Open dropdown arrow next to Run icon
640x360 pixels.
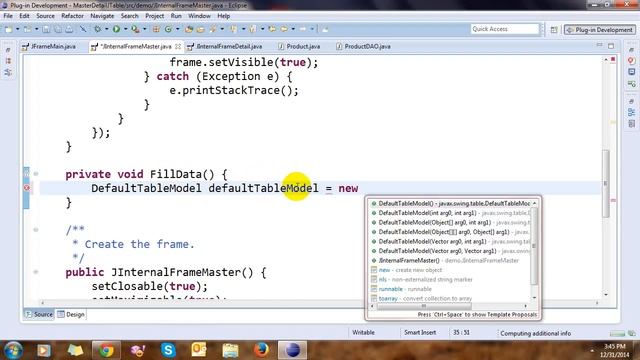125,29
